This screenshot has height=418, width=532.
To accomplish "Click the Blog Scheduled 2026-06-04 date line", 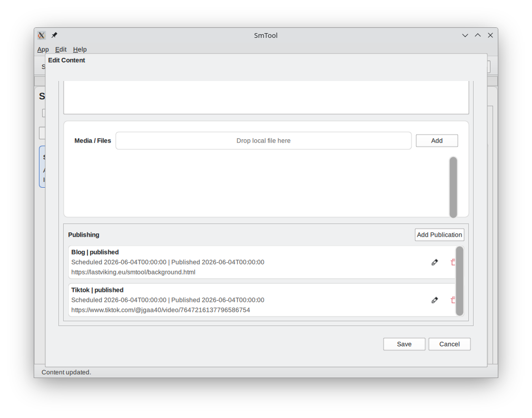I will 168,262.
